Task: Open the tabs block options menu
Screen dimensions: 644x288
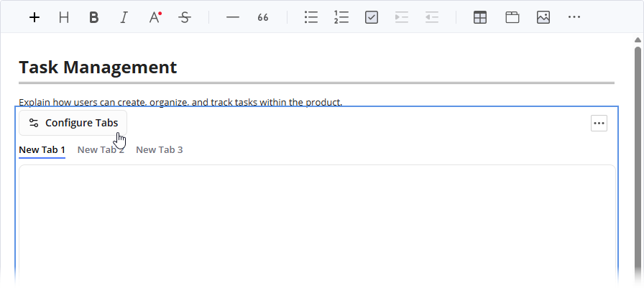Action: (599, 124)
